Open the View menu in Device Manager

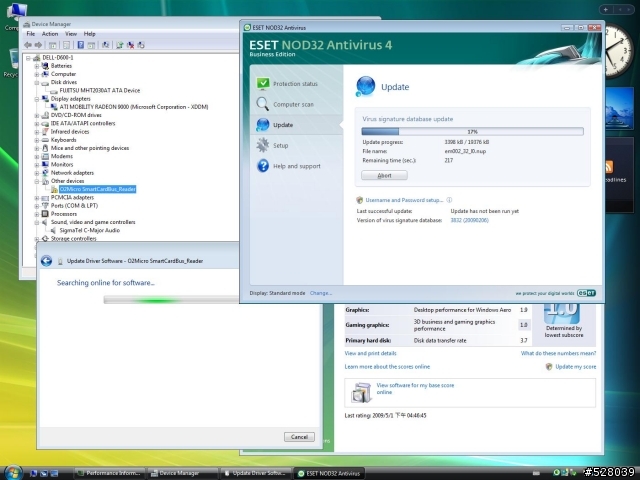click(x=71, y=34)
